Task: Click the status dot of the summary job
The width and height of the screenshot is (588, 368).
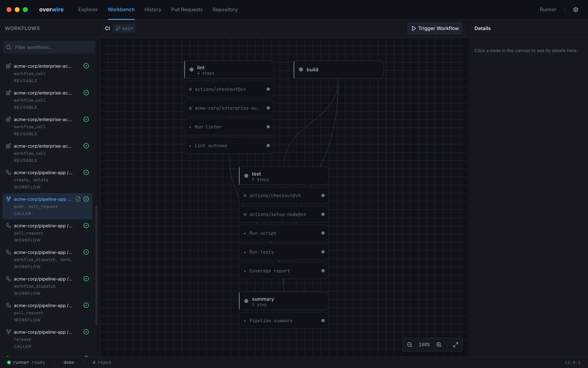Action: [x=246, y=301]
